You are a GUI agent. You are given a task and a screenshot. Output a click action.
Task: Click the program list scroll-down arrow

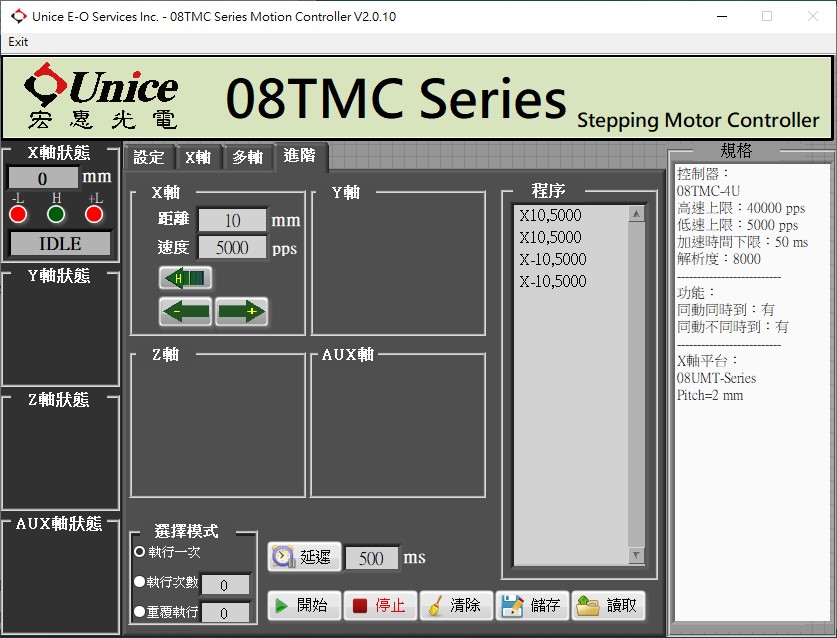point(636,555)
